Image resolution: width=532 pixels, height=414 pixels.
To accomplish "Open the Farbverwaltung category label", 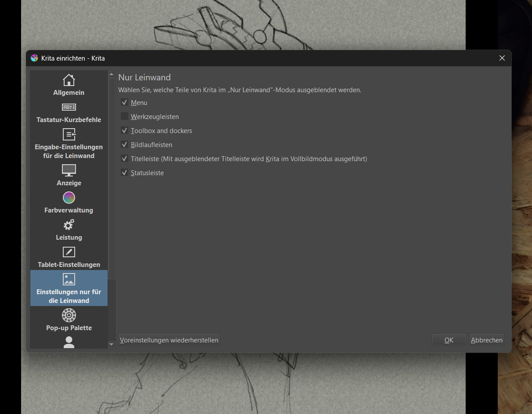I will [69, 210].
